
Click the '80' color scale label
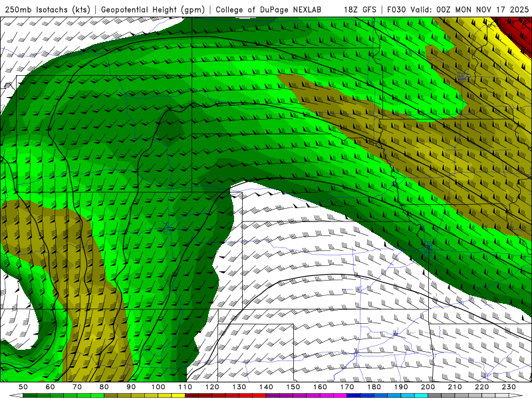104,387
